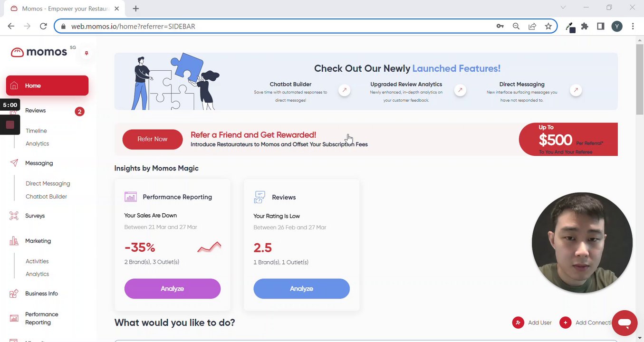The height and width of the screenshot is (342, 644).
Task: Open Timeline under Reviews
Action: [x=36, y=131]
